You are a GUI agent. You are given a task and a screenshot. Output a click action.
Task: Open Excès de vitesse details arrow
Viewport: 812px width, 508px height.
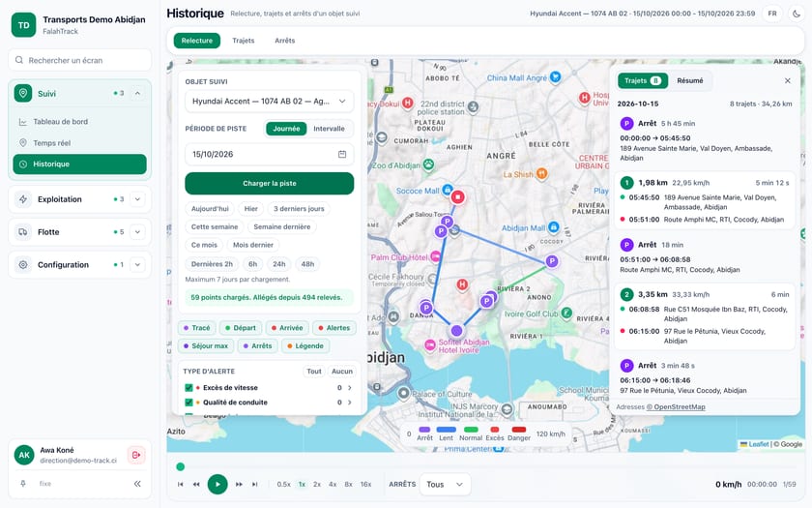[350, 388]
